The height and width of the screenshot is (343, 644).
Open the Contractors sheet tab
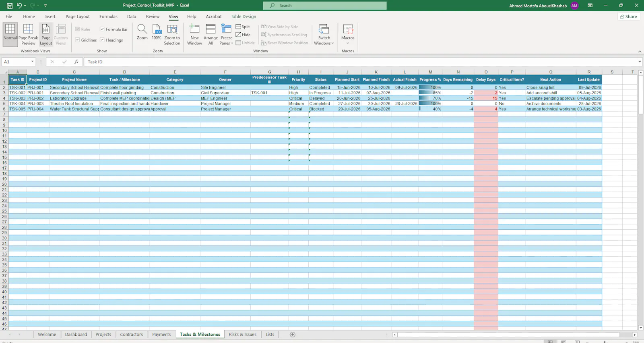point(132,335)
